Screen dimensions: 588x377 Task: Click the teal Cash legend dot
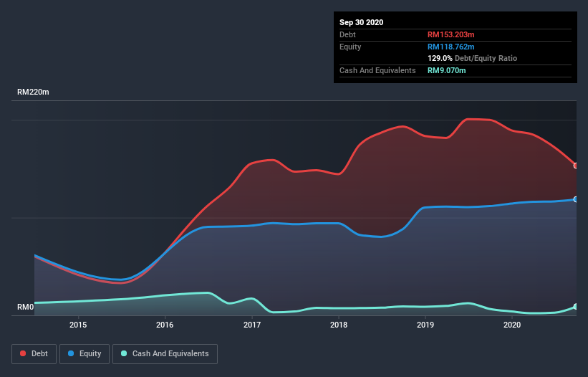coord(124,353)
